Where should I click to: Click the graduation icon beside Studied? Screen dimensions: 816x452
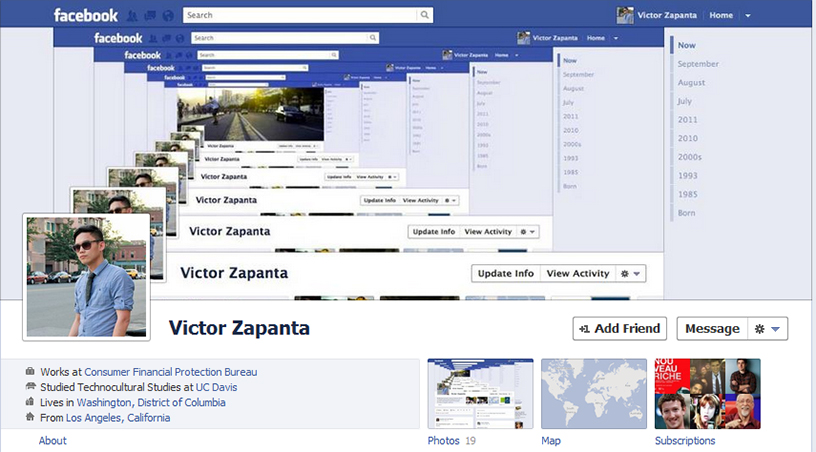point(30,386)
